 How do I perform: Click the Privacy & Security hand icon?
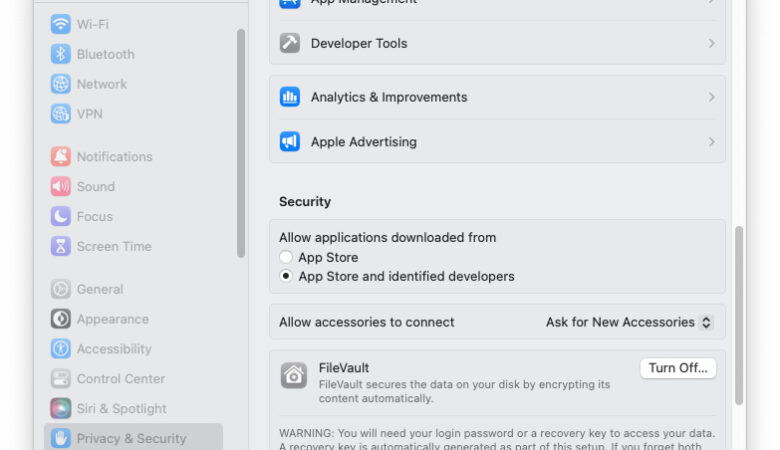pyautogui.click(x=60, y=438)
